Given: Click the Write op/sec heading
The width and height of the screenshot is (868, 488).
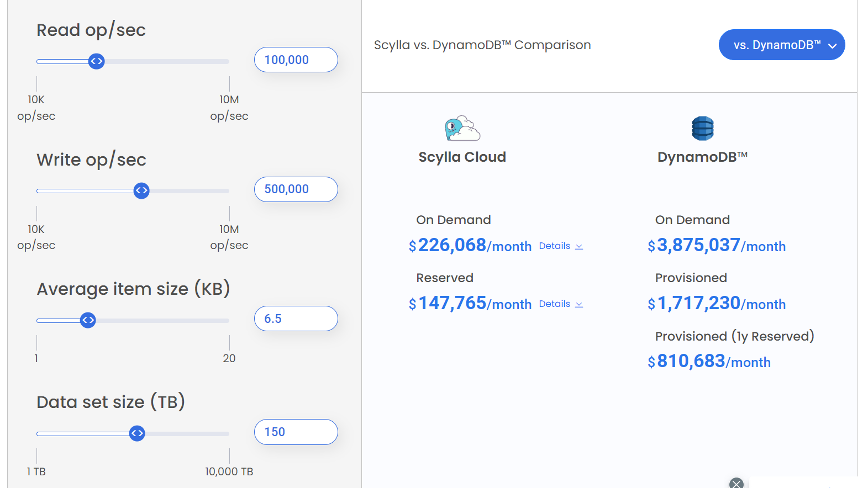Looking at the screenshot, I should coord(92,160).
